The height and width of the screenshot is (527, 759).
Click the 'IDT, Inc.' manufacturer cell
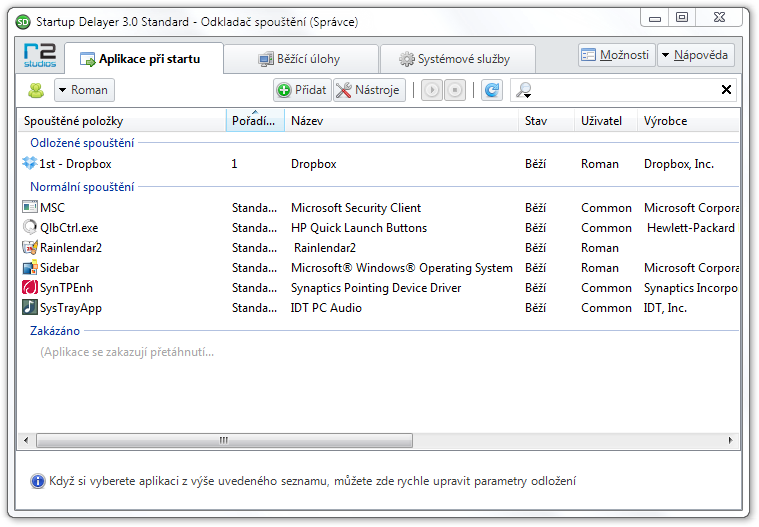coord(665,308)
